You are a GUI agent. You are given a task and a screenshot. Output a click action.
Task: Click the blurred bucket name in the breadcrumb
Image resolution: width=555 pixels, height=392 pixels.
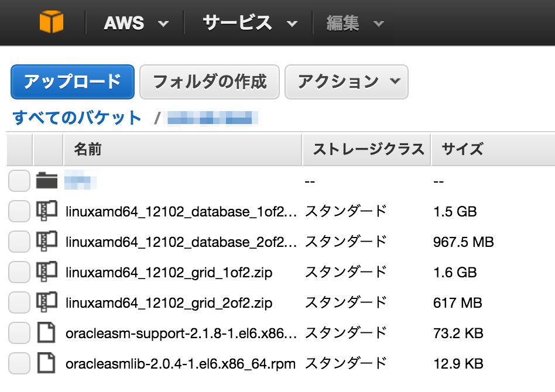214,118
